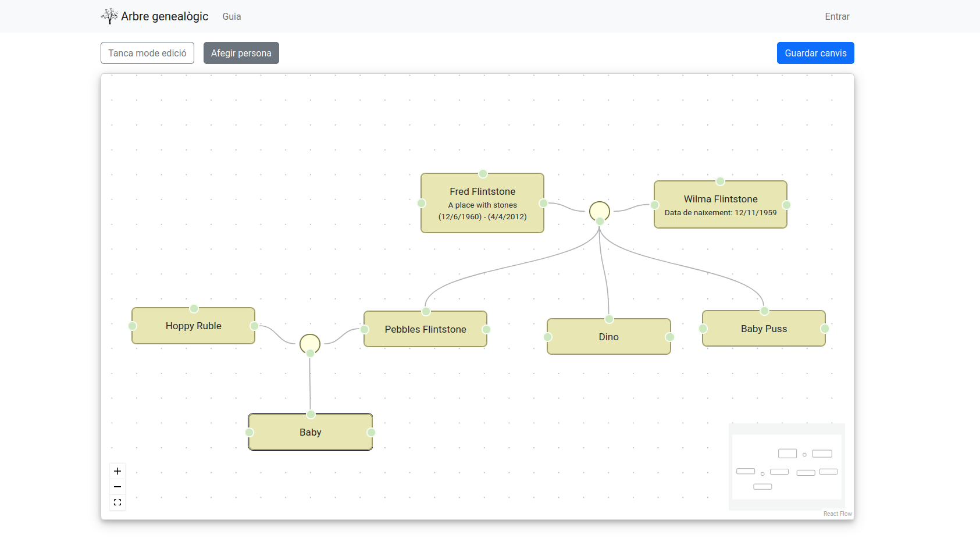Click the top connection handle on Baby node

click(310, 414)
